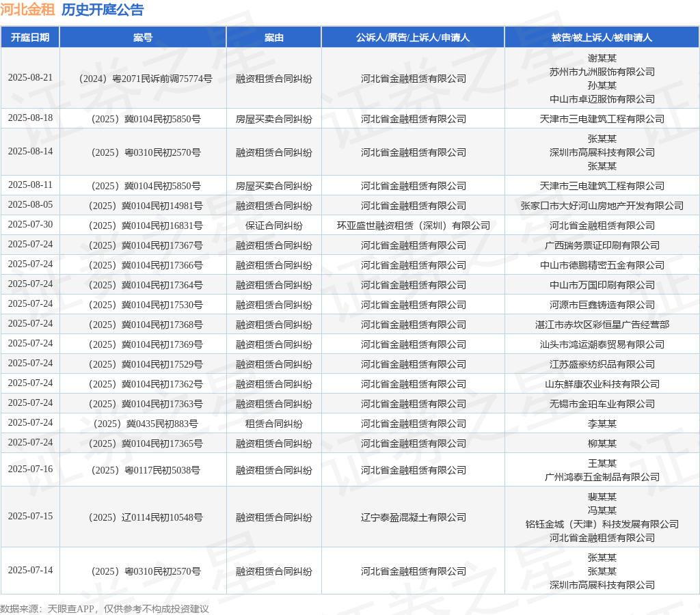Click the date 2025-07-16

click(30, 469)
